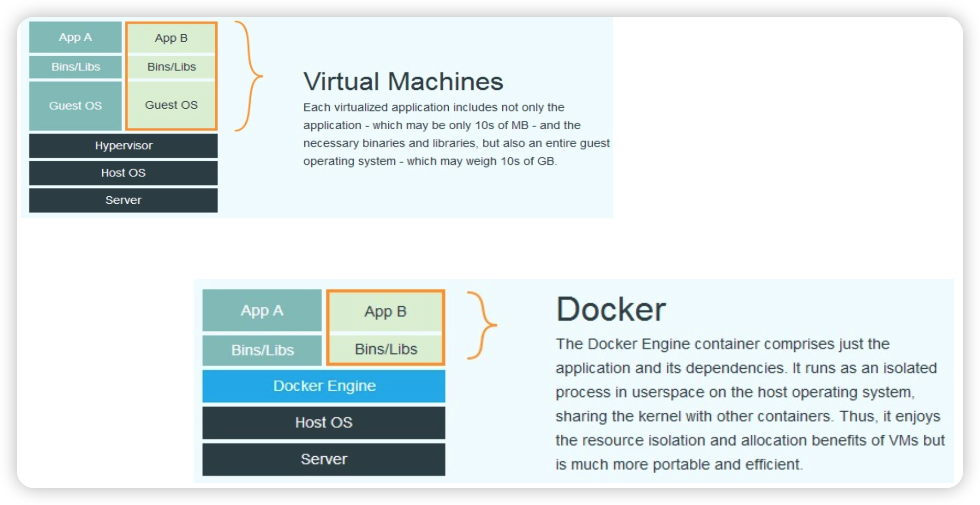Click the Virtual Machines heading
This screenshot has height=505, width=980.
(403, 81)
